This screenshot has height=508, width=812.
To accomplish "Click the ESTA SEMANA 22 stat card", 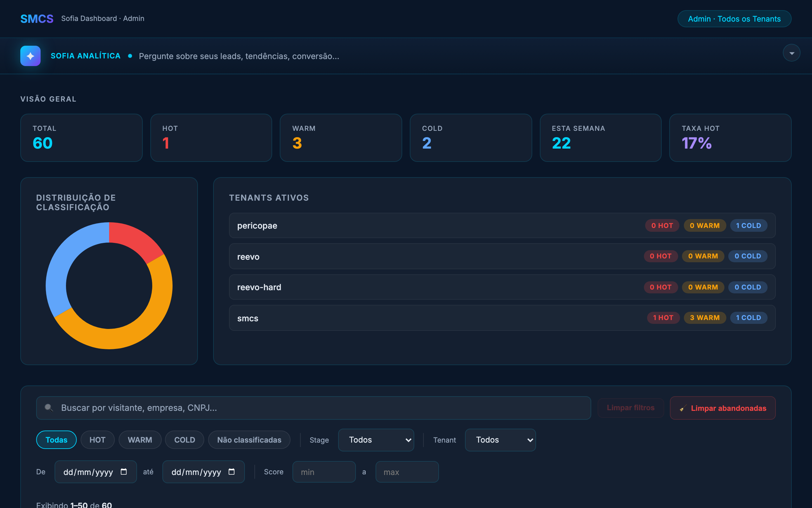I will [601, 138].
